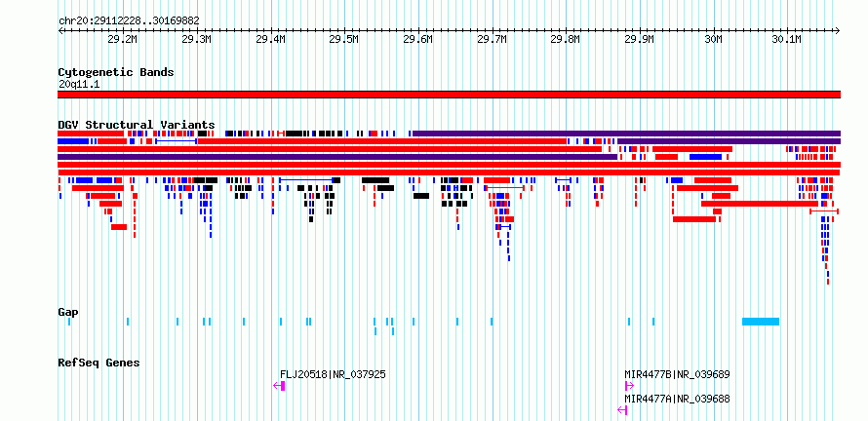Screen dimensions: 868x421
Task: Click the 30M ruler label
Action: tap(714, 39)
